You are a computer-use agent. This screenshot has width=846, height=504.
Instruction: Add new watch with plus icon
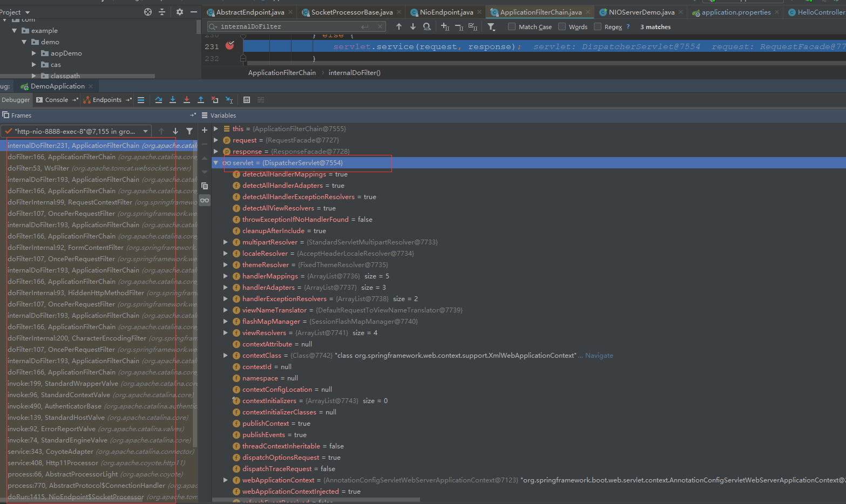[x=205, y=130]
